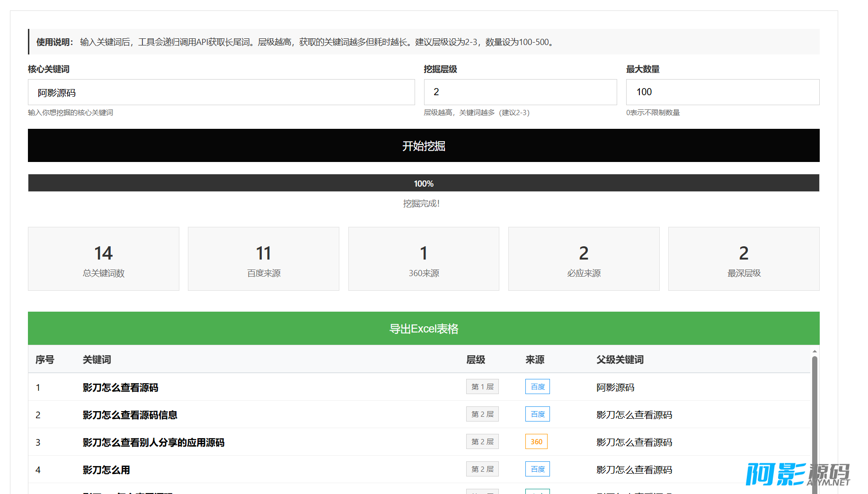Click the 阿影源码 watermark logo
Image resolution: width=868 pixels, height=494 pixels.
point(797,474)
